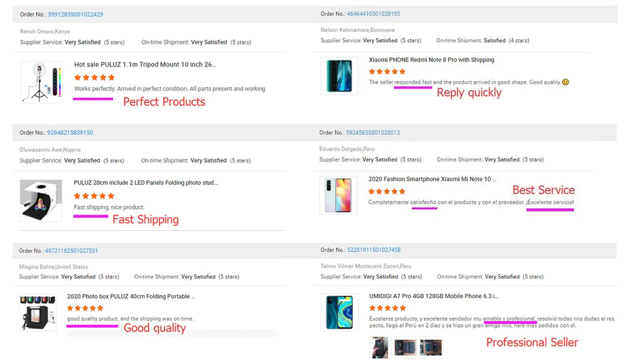The image size is (628, 364).
Task: Click order number 48721182501027331 link
Action: [71, 251]
